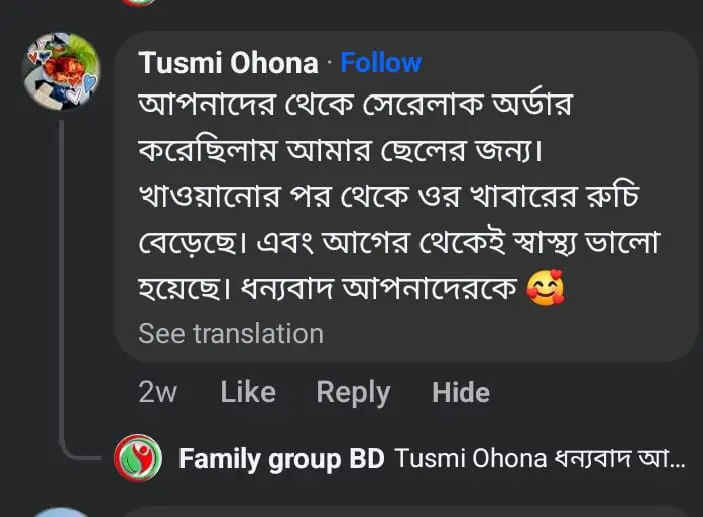This screenshot has width=703, height=517.
Task: Click the partial avatar at top edge
Action: point(138,2)
